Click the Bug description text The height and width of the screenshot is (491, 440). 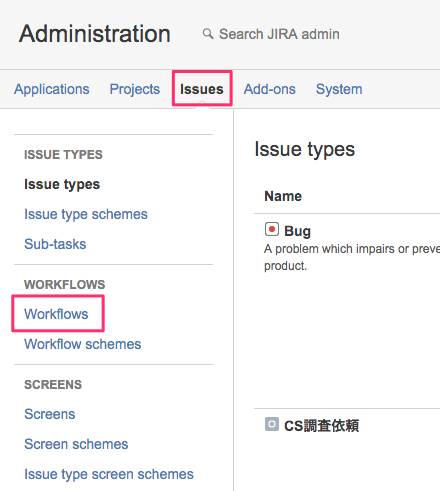[x=352, y=257]
